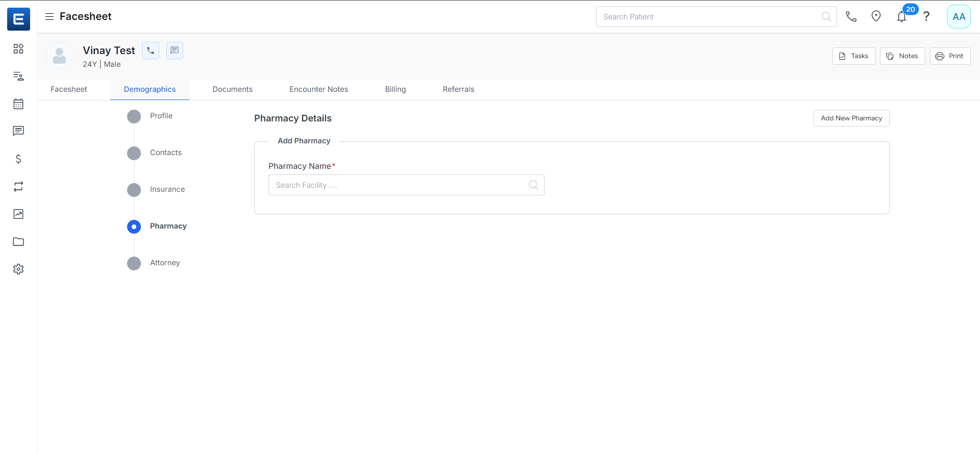This screenshot has height=453, width=980.
Task: Click the location pin icon in header
Action: [x=876, y=16]
